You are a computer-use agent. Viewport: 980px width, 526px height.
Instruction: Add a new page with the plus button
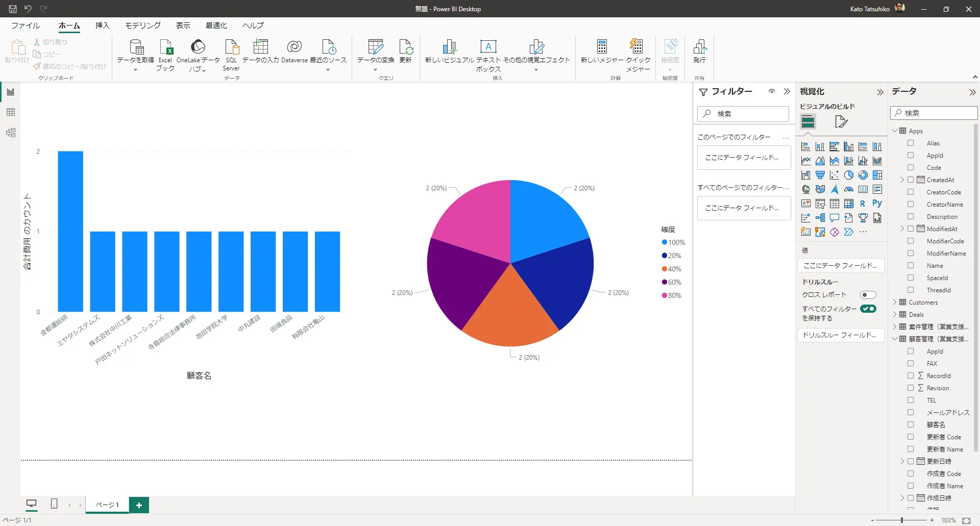coord(139,505)
